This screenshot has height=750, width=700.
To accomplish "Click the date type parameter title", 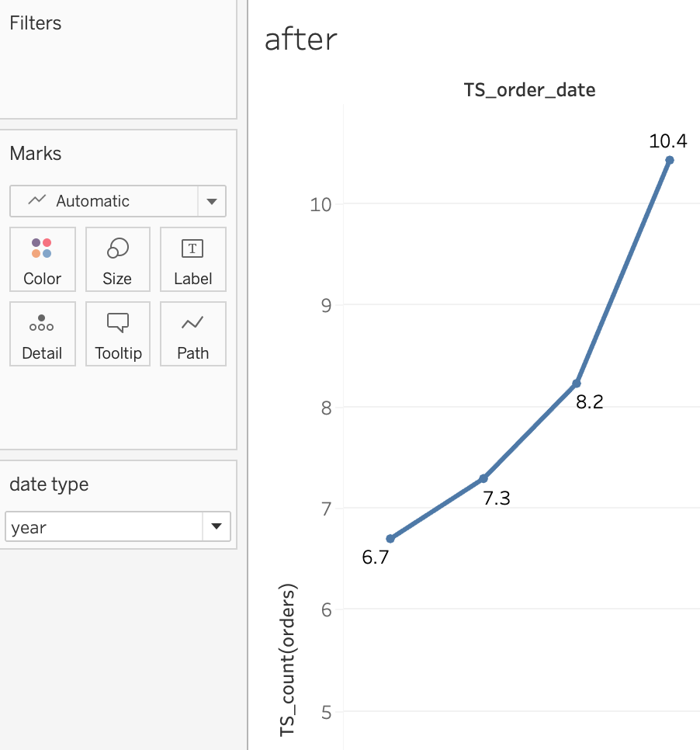I will click(49, 484).
